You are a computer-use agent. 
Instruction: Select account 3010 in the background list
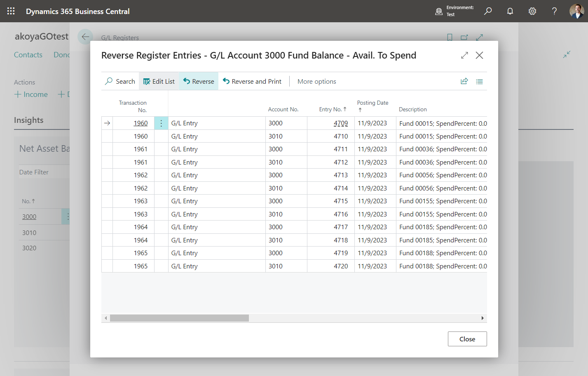tap(29, 233)
